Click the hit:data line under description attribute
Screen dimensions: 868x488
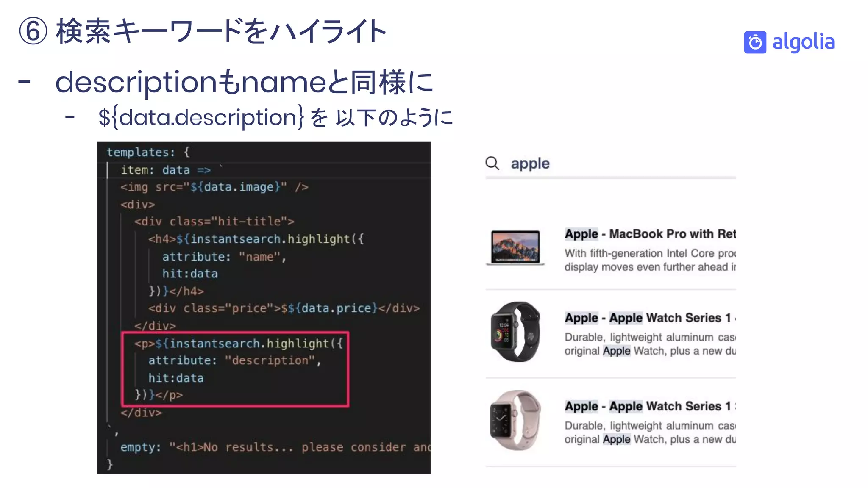[x=176, y=378]
